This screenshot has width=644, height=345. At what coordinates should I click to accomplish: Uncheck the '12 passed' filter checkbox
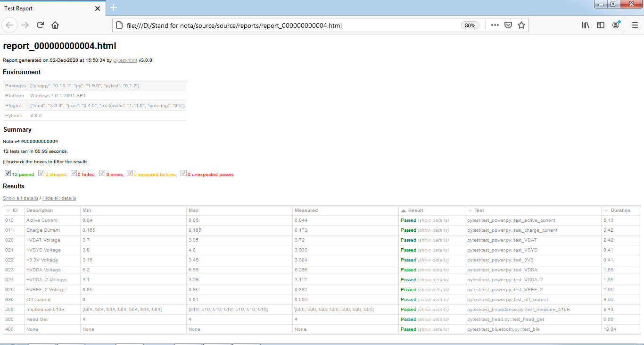tap(8, 174)
